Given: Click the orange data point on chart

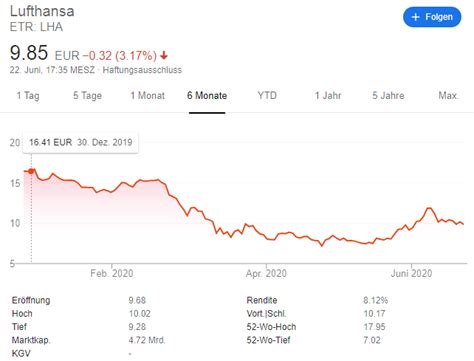Looking at the screenshot, I should pyautogui.click(x=31, y=171).
